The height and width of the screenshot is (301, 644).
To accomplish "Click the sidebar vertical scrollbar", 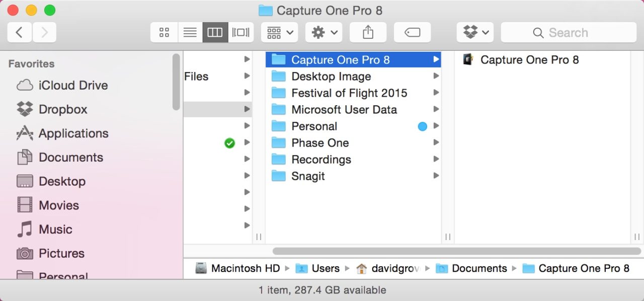I will (176, 82).
